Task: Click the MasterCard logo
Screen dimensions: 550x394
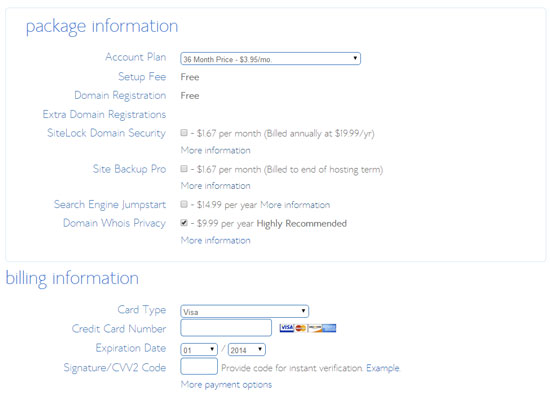Action: tap(301, 328)
